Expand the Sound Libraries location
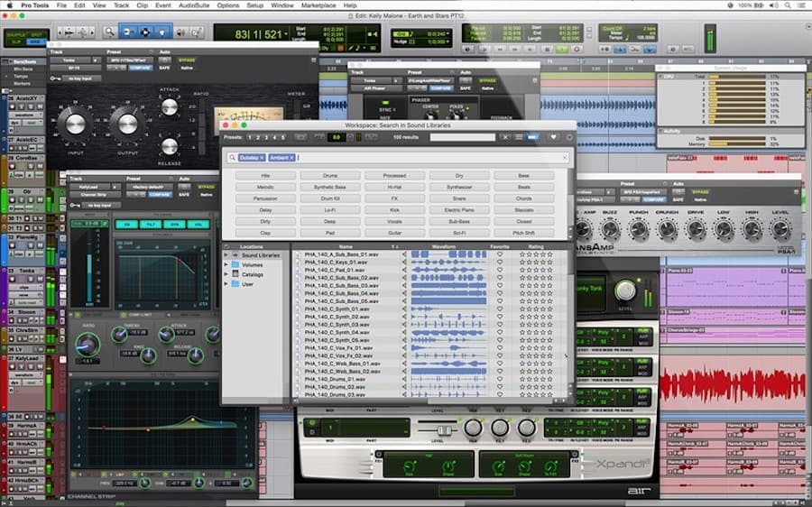812x507 pixels. tap(226, 255)
